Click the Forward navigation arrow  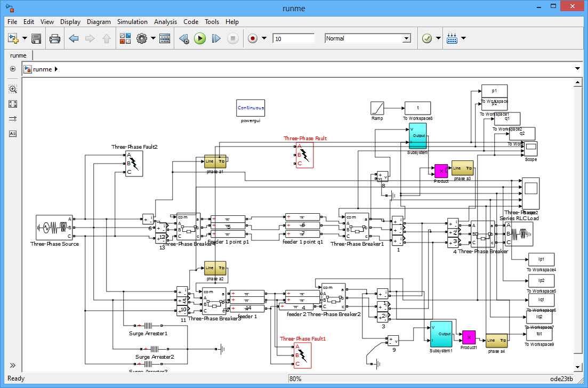[x=90, y=38]
